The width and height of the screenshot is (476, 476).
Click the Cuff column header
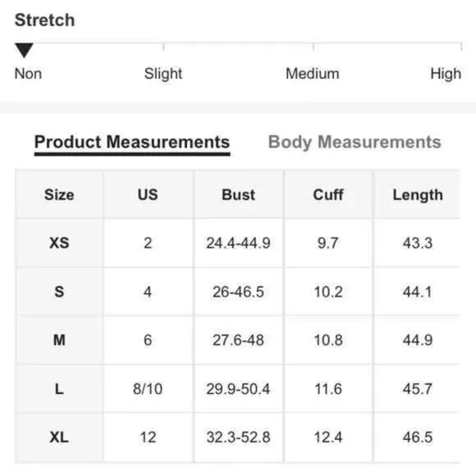point(328,195)
